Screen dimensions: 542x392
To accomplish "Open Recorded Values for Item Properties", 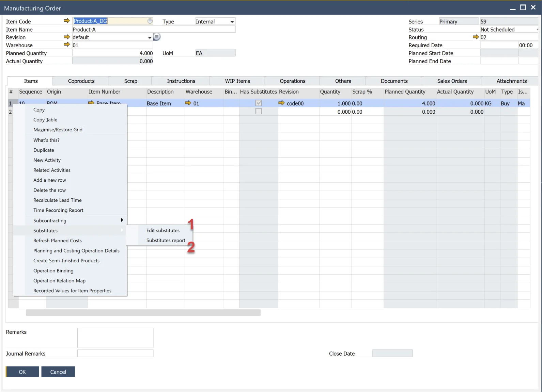I will [70, 291].
